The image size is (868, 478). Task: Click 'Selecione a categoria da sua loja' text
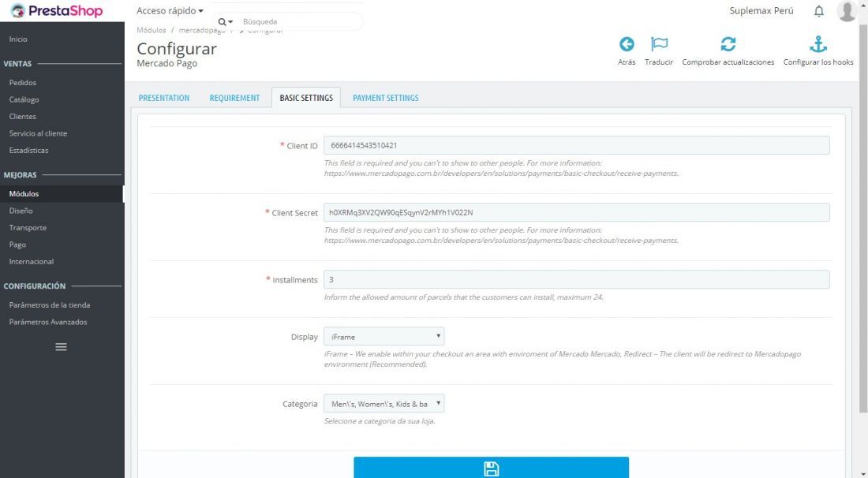(x=380, y=421)
